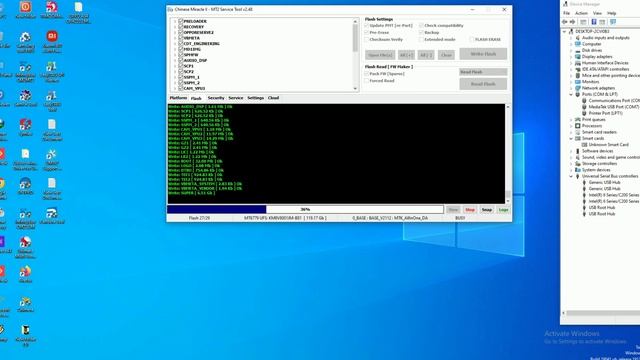Click the flash progress bar at 36%

(x=305, y=209)
